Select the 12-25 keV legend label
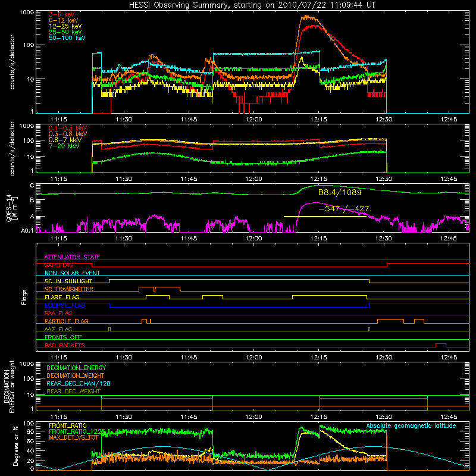The height and width of the screenshot is (476, 476). (x=65, y=26)
